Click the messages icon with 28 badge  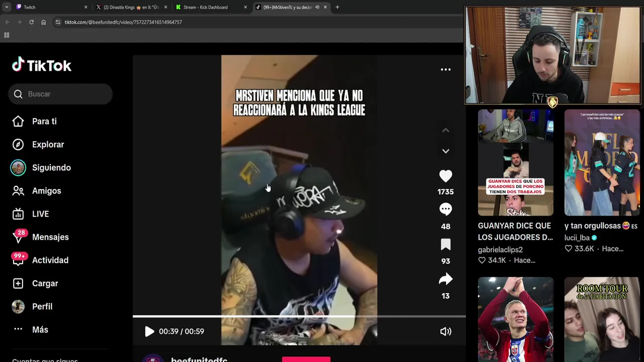point(18,237)
